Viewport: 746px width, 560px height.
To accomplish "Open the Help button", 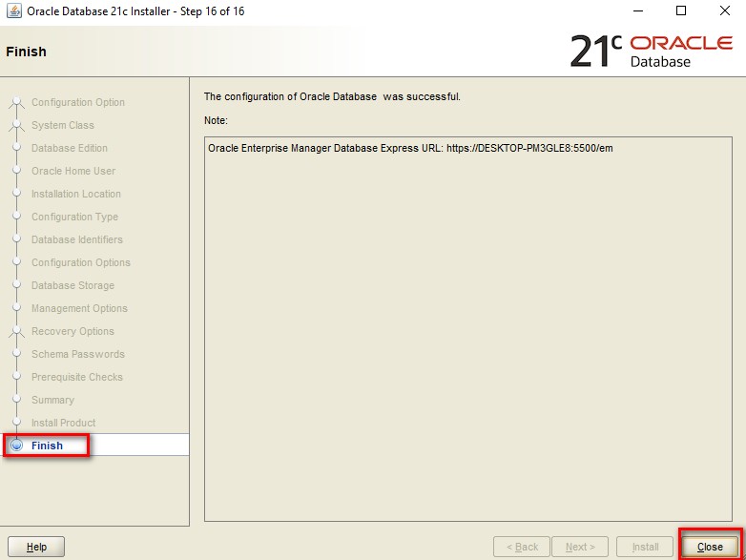I will pyautogui.click(x=36, y=547).
